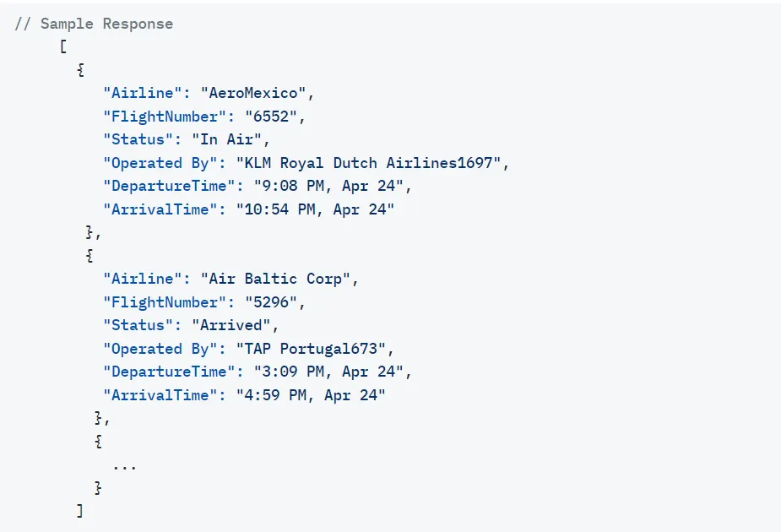781x532 pixels.
Task: Select flight number value "5296"
Action: tap(271, 302)
